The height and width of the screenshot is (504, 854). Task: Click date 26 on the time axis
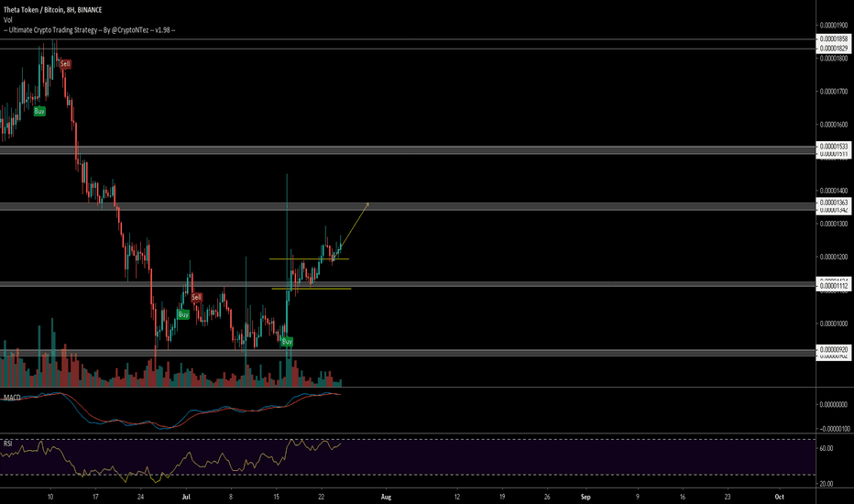click(x=547, y=497)
